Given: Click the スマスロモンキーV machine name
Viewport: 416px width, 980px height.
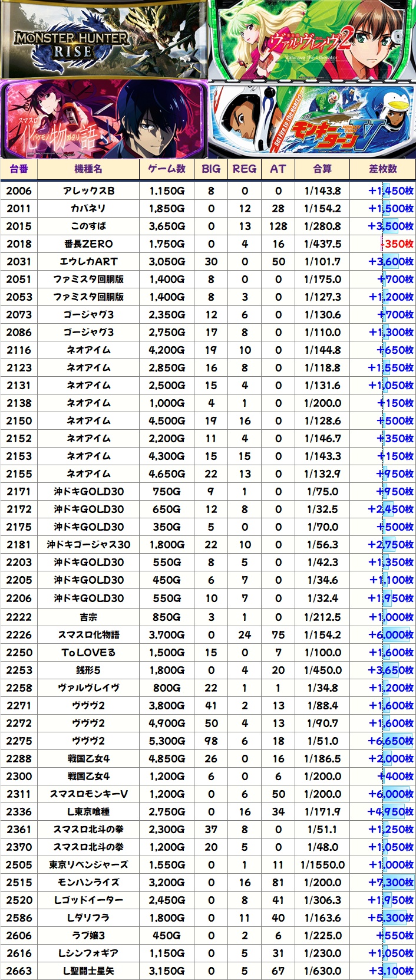Looking at the screenshot, I should point(88,794).
